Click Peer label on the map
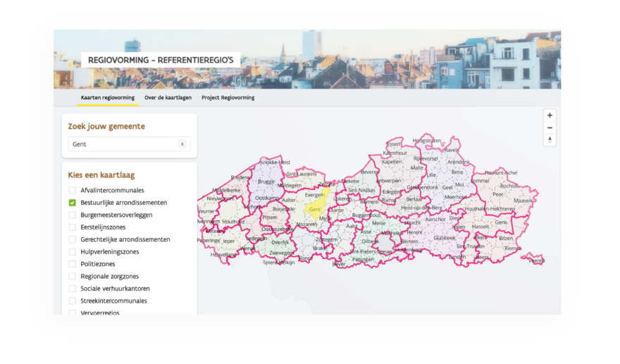This screenshot has width=620, height=364. [498, 194]
